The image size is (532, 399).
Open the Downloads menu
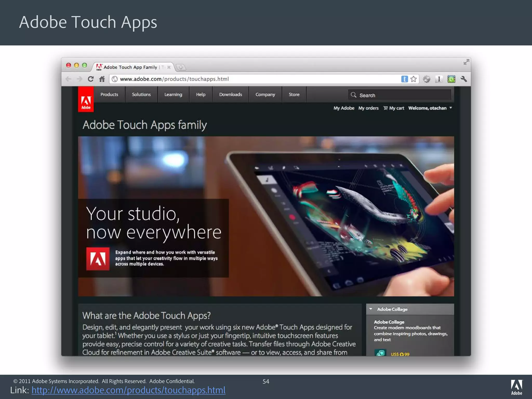tap(231, 95)
